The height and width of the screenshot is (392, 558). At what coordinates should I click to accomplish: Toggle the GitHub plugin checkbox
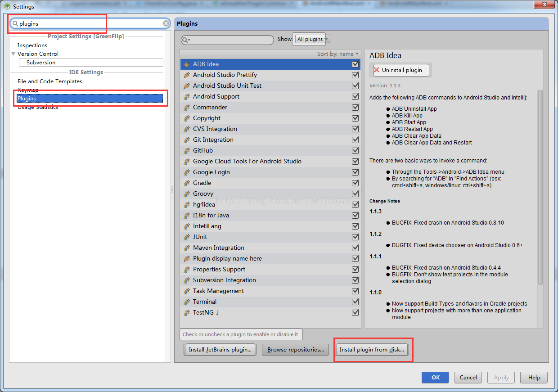click(355, 150)
